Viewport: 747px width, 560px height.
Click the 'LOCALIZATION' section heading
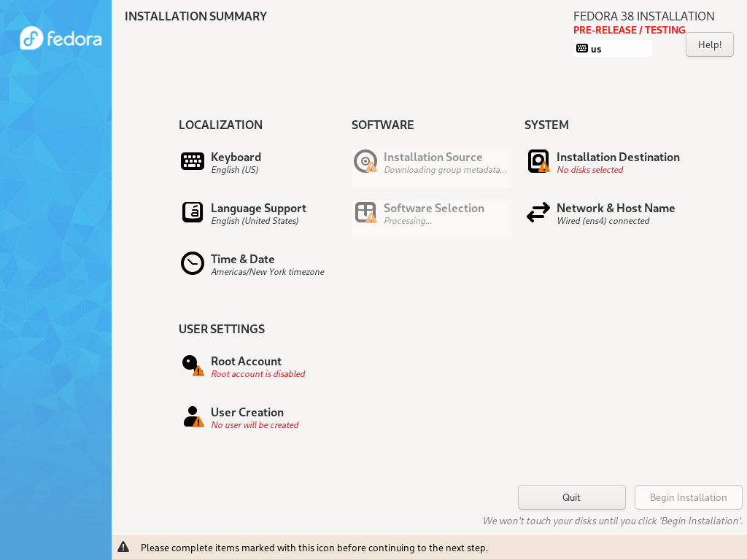pyautogui.click(x=220, y=125)
